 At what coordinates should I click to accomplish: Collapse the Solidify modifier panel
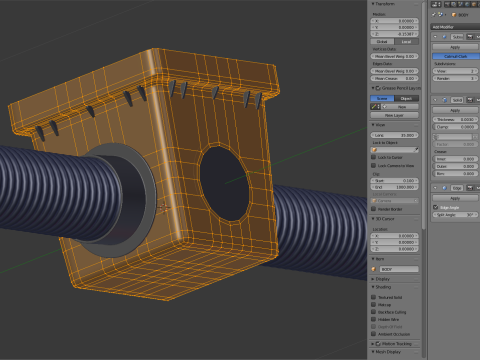point(435,100)
